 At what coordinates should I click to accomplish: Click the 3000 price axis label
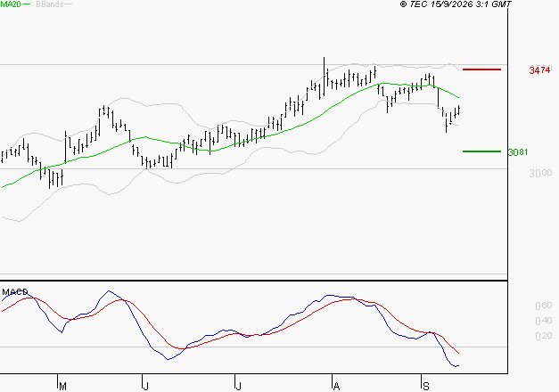point(540,173)
